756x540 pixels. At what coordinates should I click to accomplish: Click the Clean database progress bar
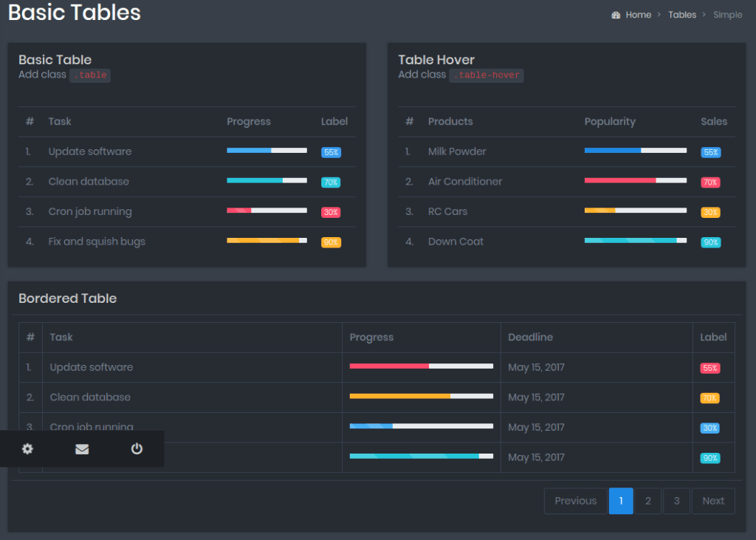click(267, 180)
